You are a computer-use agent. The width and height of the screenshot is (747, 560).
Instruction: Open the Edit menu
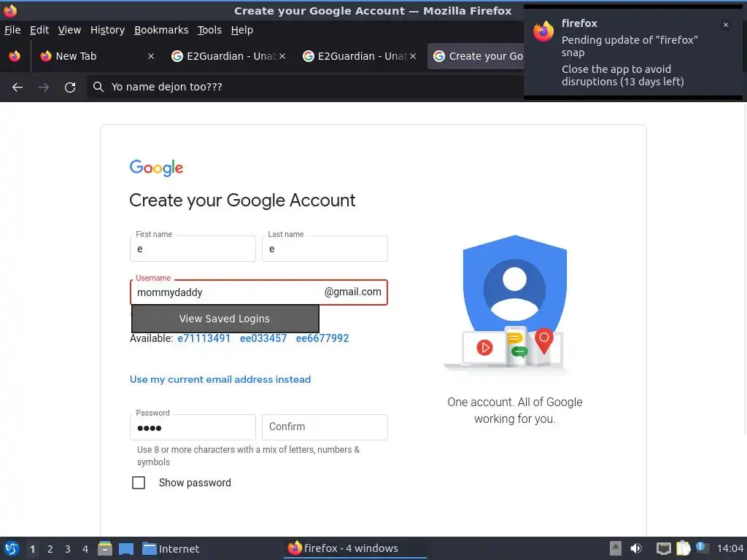pyautogui.click(x=39, y=30)
